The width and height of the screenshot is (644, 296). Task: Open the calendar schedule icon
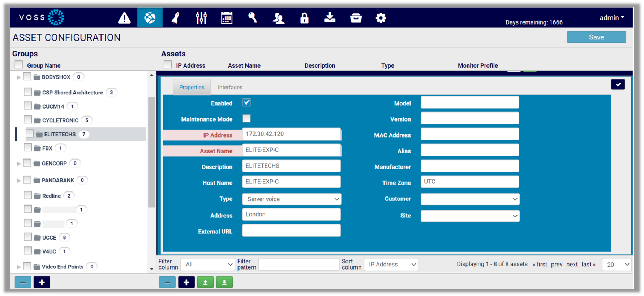(227, 18)
